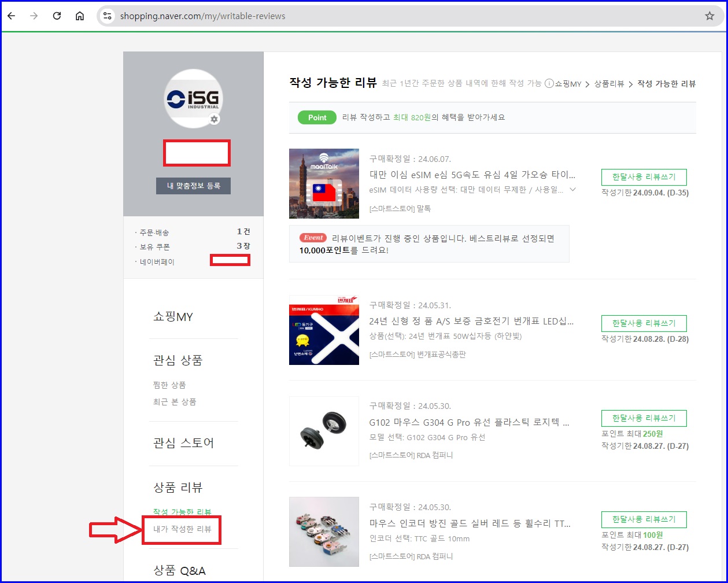The image size is (728, 583).
Task: Open the 금호전기 번개표 LED product title
Action: tap(471, 321)
